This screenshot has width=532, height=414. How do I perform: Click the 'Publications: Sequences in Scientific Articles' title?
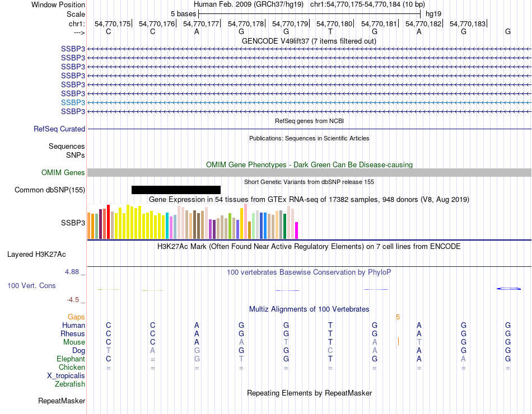click(x=309, y=138)
